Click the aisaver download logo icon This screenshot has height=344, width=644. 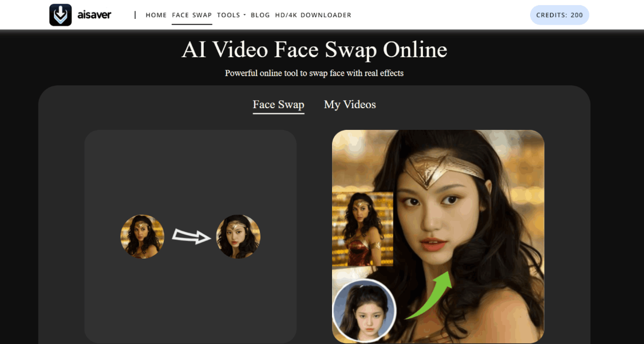point(59,14)
